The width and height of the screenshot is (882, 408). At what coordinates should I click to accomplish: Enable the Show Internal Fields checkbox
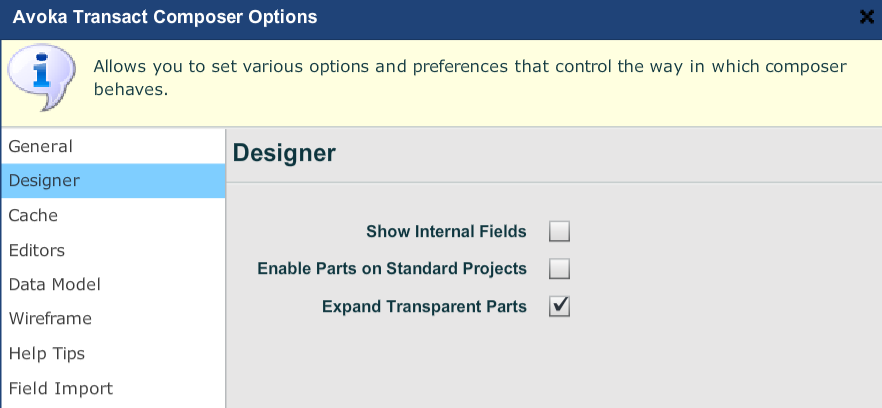559,231
